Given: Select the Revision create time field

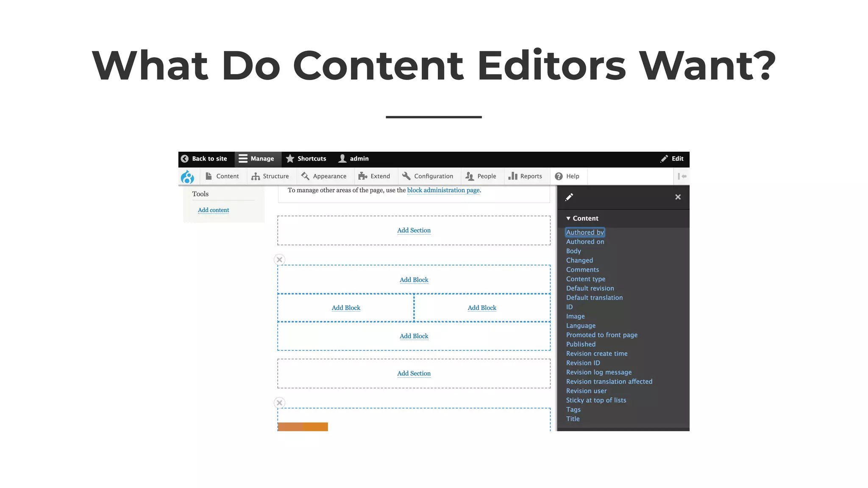Looking at the screenshot, I should [597, 354].
